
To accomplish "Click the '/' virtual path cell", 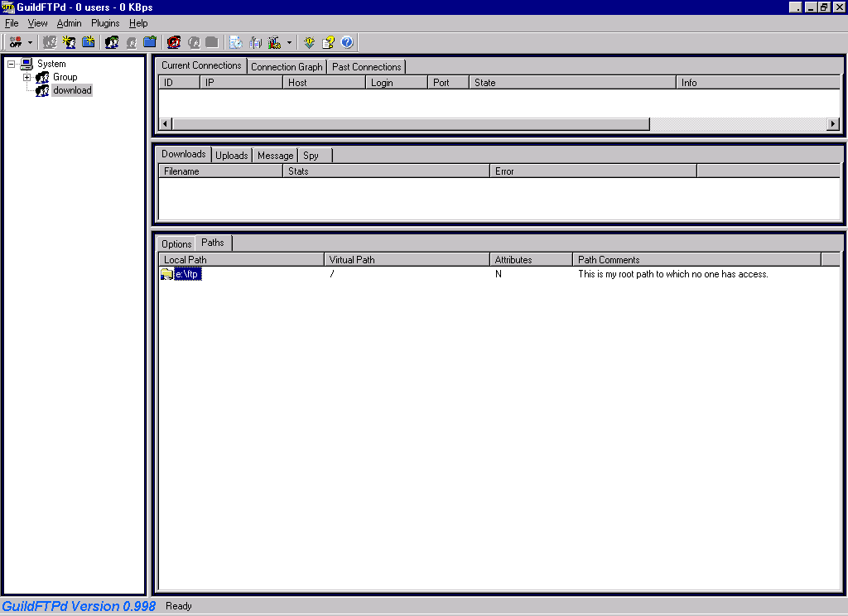I will tap(331, 274).
